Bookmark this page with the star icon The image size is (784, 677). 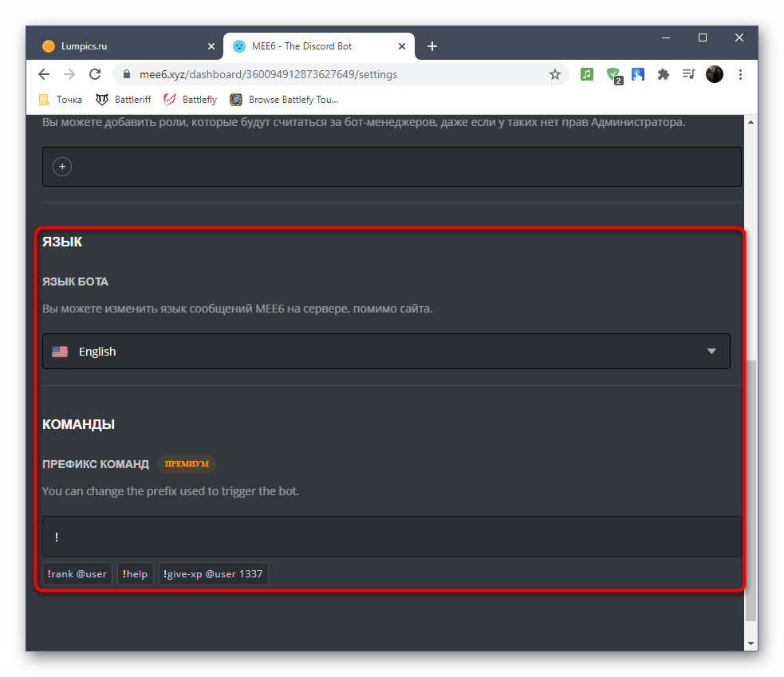pos(555,74)
